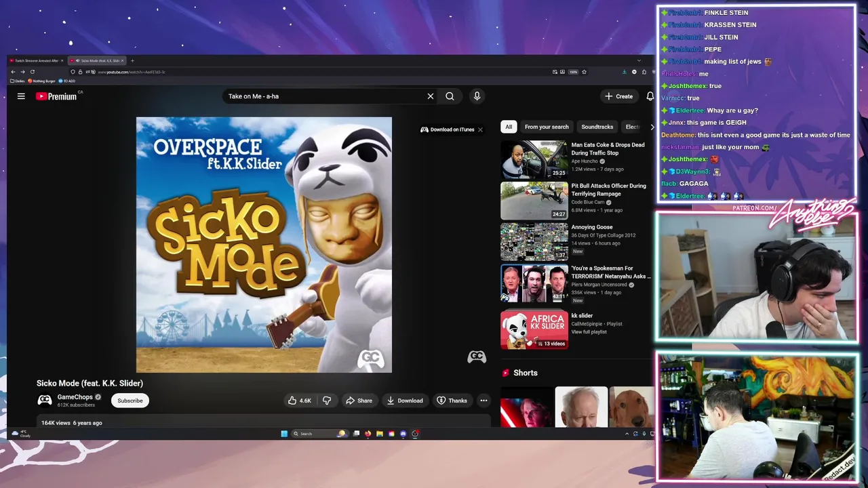Image resolution: width=868 pixels, height=488 pixels.
Task: Subscribe to the GameChops channel
Action: coord(130,401)
